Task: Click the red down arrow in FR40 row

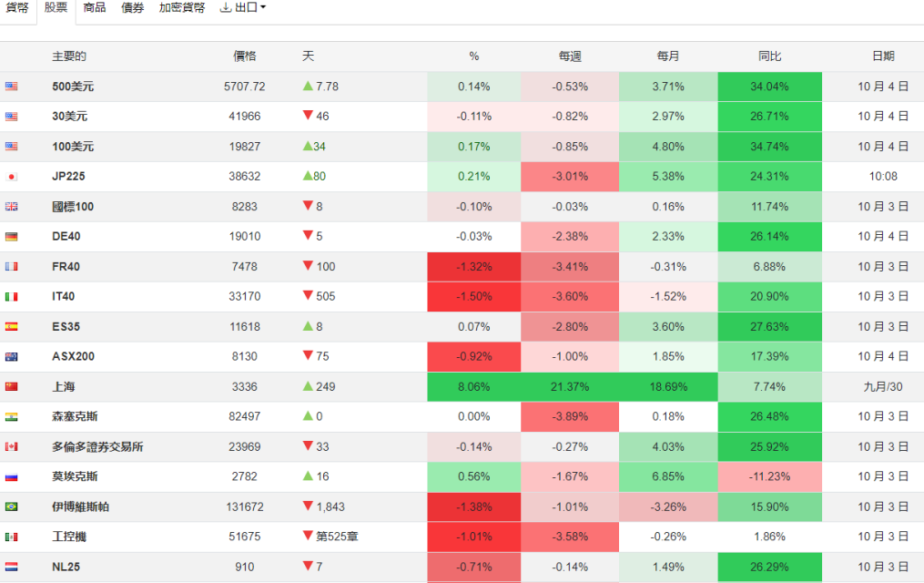Action: (x=308, y=265)
